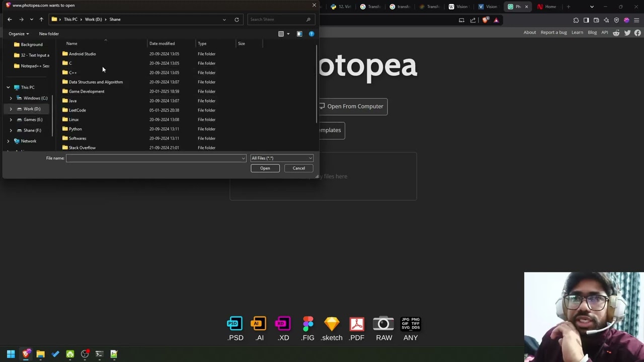Open the Learn menu link

pyautogui.click(x=577, y=33)
